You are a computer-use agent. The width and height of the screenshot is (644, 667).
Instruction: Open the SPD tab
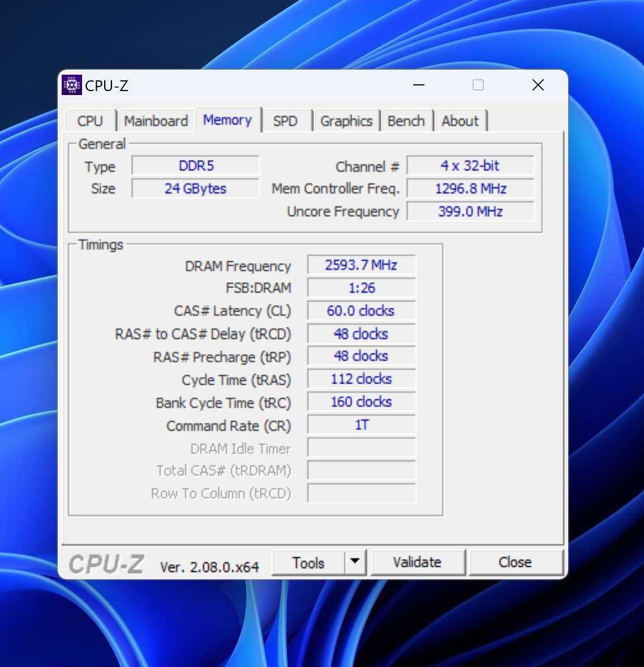285,121
